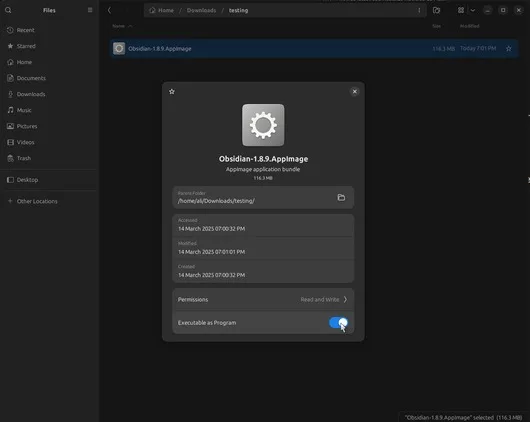Open parent folder via folder icon
Screen dimensions: 530x422
pyautogui.click(x=341, y=197)
